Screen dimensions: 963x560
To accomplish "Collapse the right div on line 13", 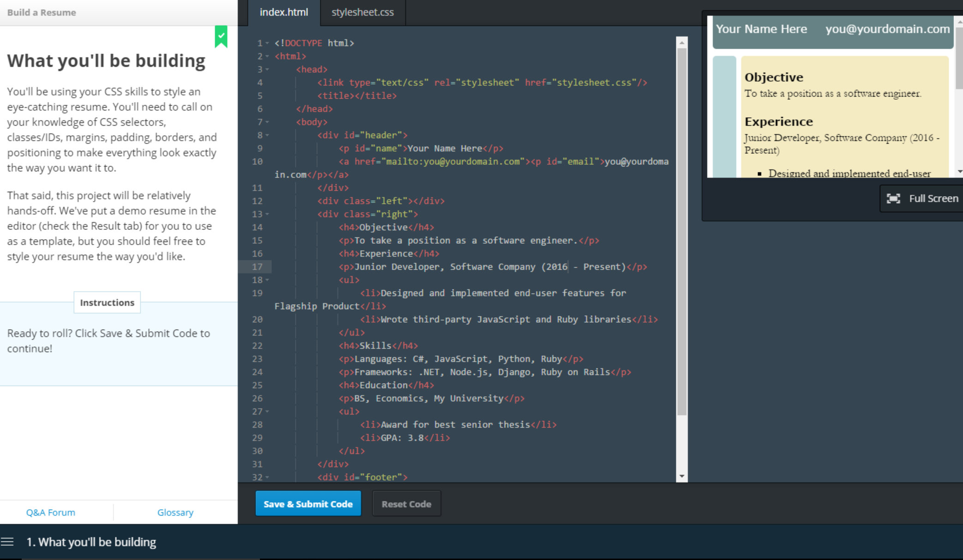I will [267, 214].
